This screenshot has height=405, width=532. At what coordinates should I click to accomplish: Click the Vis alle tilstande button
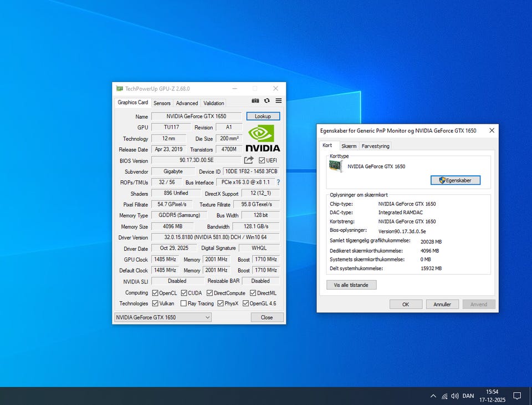pyautogui.click(x=351, y=285)
